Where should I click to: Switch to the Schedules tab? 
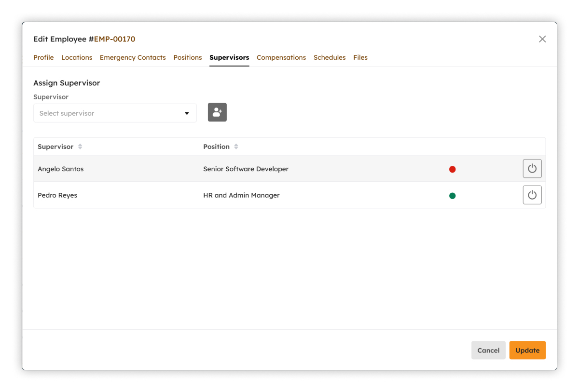(330, 57)
